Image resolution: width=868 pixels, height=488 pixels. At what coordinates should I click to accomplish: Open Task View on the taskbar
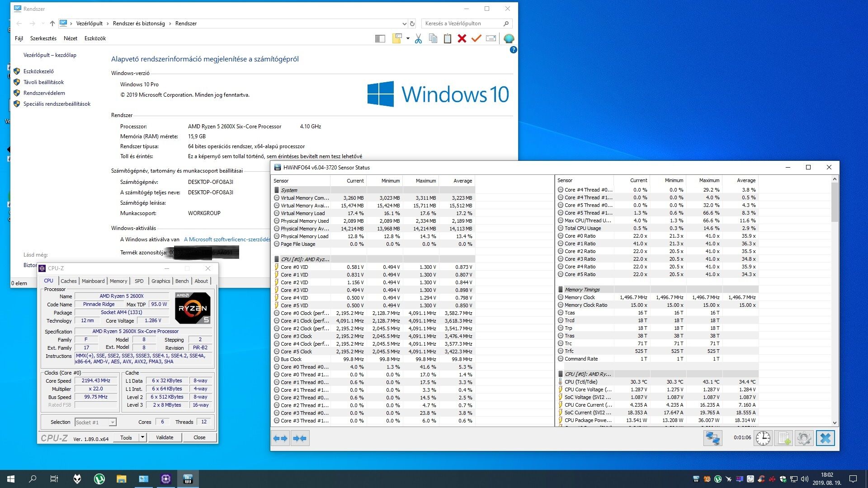[54, 479]
